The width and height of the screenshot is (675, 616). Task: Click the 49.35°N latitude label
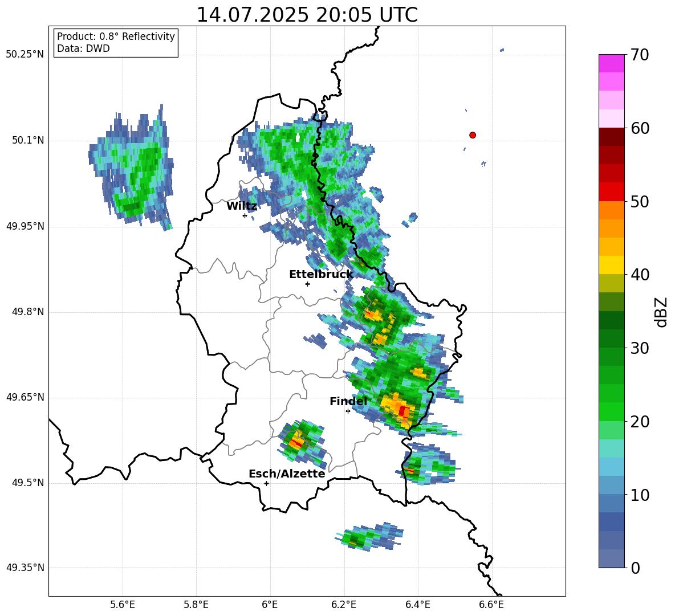[x=25, y=568]
